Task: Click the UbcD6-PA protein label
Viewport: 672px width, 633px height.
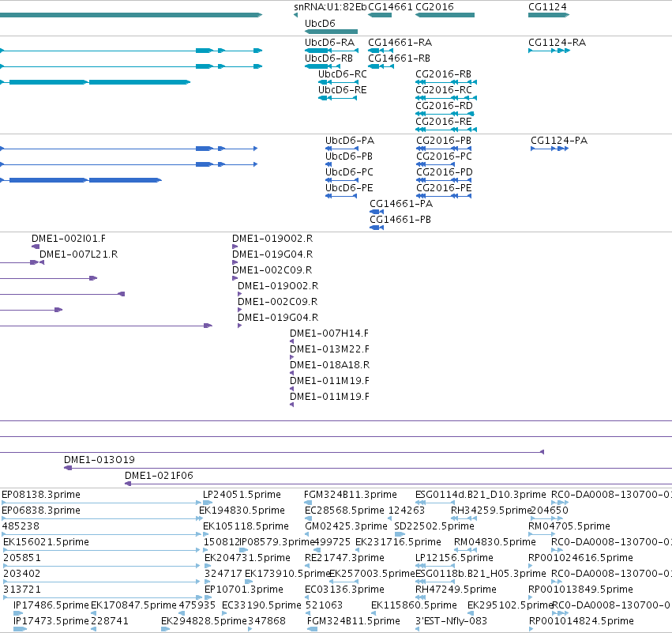Action: (350, 141)
